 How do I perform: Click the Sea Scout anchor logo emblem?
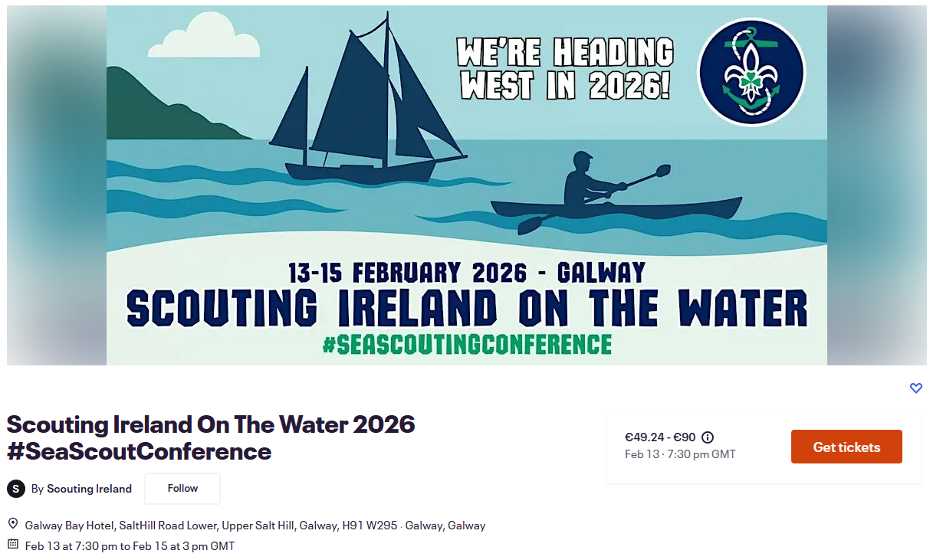click(x=751, y=73)
